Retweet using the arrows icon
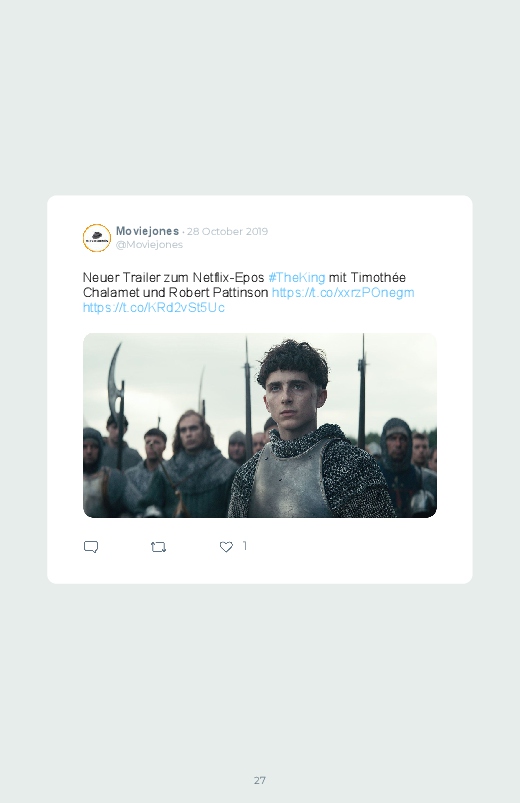Image resolution: width=520 pixels, height=803 pixels. [x=158, y=547]
